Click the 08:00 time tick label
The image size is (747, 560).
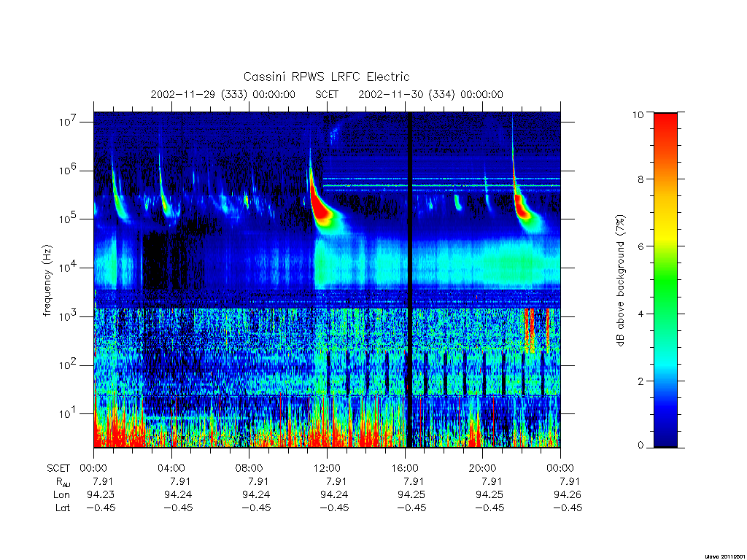coord(249,469)
